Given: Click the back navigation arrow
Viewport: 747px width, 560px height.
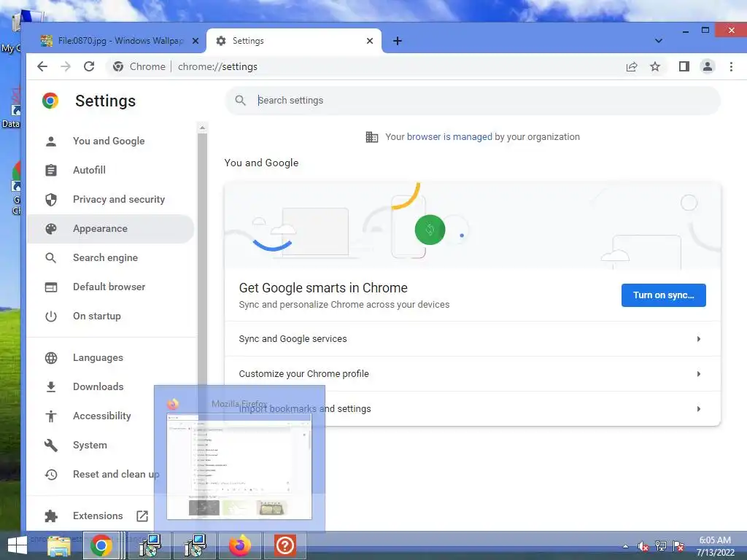Looking at the screenshot, I should (x=42, y=66).
